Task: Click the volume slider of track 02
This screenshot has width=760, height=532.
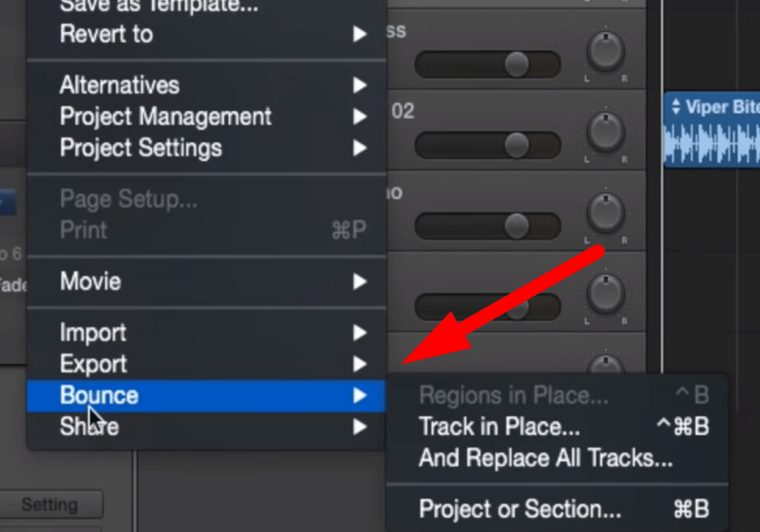Action: [x=488, y=145]
